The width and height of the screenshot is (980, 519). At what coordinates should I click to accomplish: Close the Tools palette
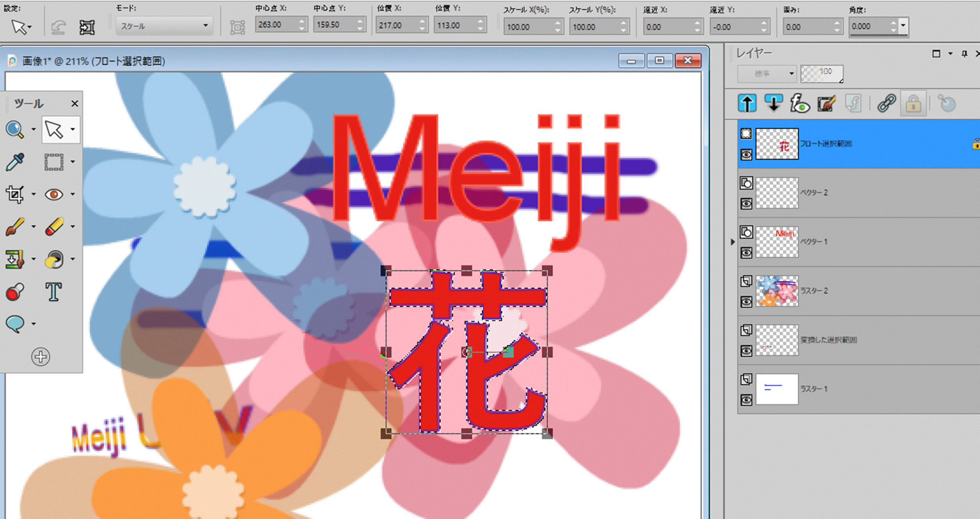click(75, 104)
